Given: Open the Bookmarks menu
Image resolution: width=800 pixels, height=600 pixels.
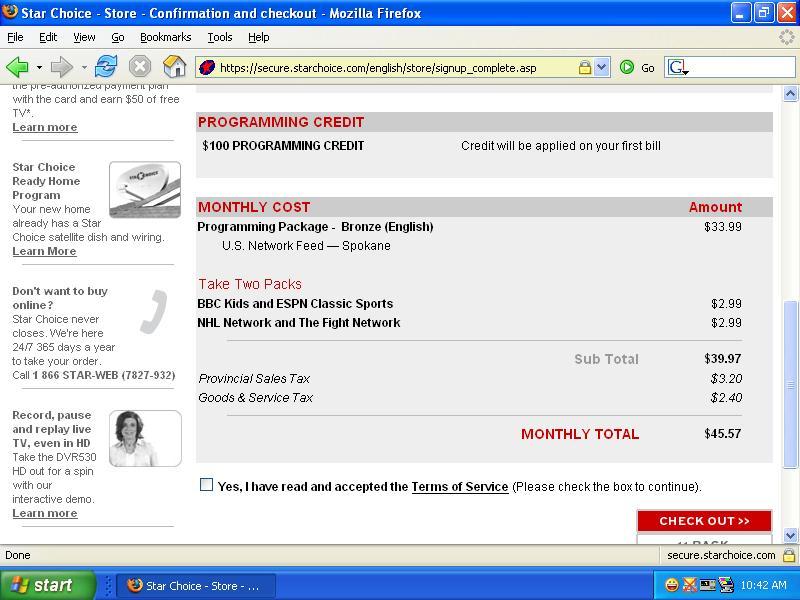Looking at the screenshot, I should 165,37.
